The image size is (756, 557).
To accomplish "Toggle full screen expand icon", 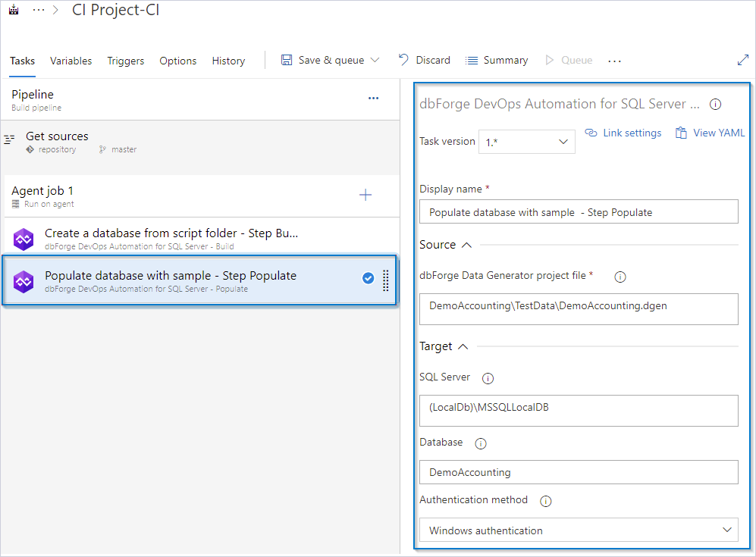I will (743, 60).
